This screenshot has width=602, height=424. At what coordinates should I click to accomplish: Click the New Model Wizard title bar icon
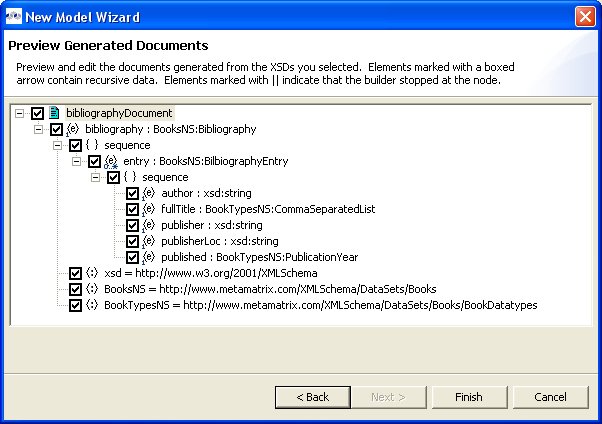pyautogui.click(x=14, y=17)
